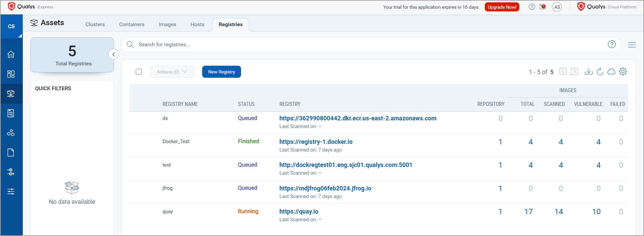Click the New Registry button

[222, 72]
